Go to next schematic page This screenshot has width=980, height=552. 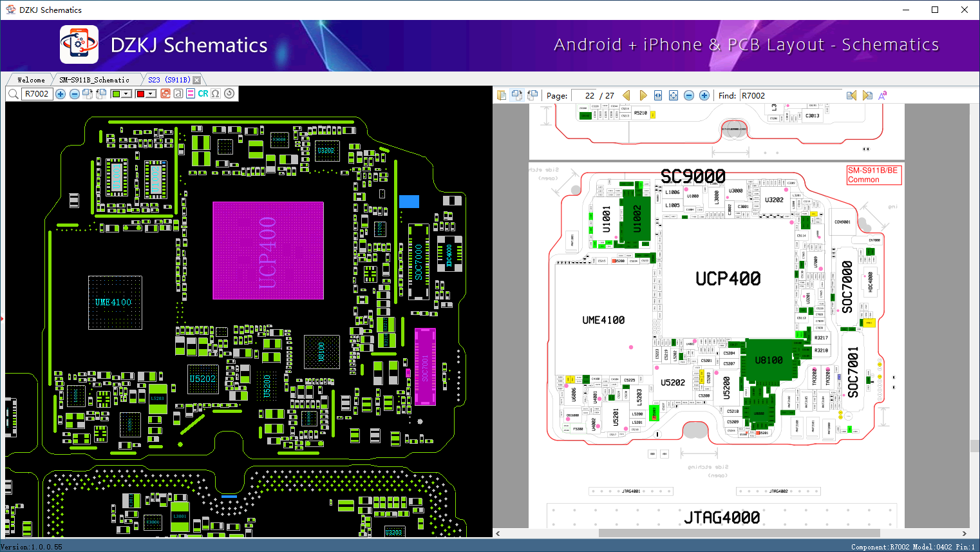643,95
